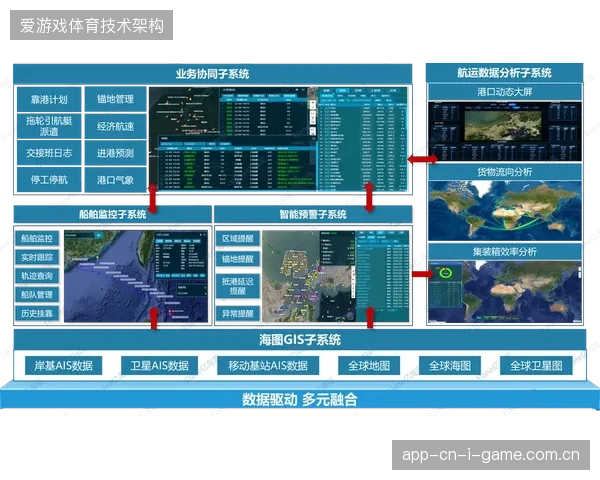This screenshot has width=600, height=480.
Task: Select the 岸基AIS数据 box
Action: tap(64, 366)
